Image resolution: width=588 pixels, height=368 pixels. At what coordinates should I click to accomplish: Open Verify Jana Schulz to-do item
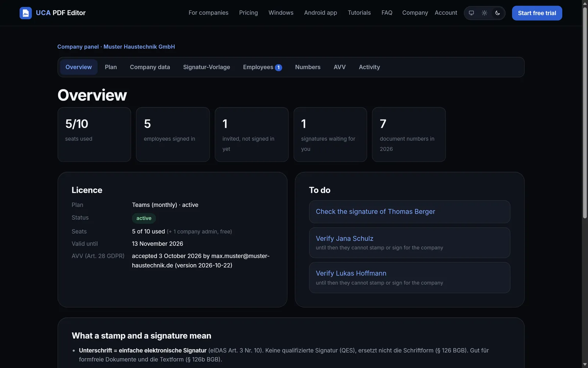(409, 243)
